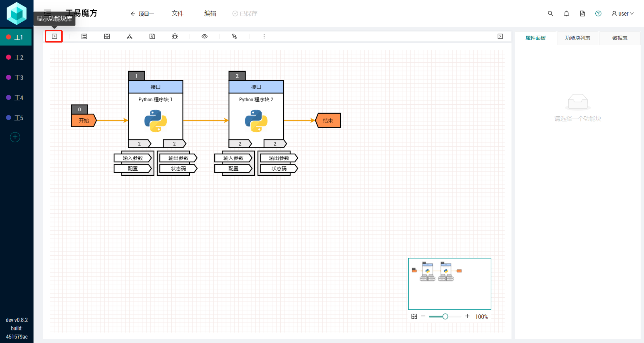This screenshot has width=644, height=343.
Task: Open the three-dot more options menu
Action: coord(264,36)
